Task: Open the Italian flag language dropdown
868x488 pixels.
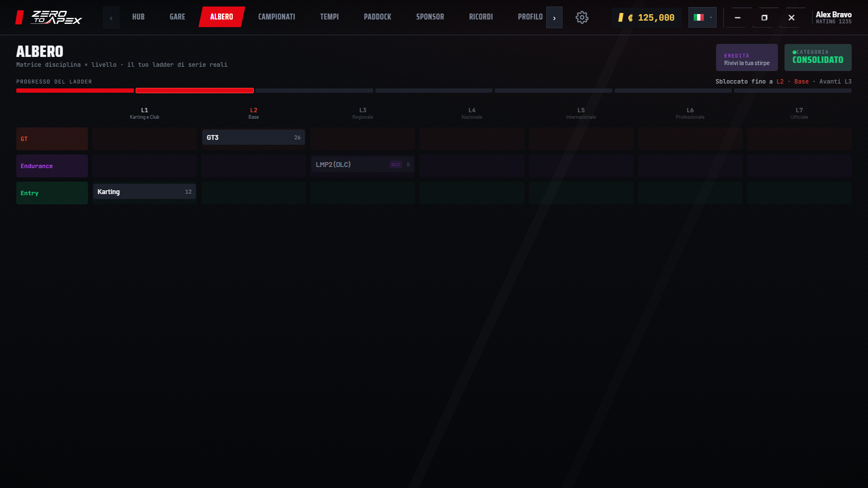Action: tap(703, 17)
